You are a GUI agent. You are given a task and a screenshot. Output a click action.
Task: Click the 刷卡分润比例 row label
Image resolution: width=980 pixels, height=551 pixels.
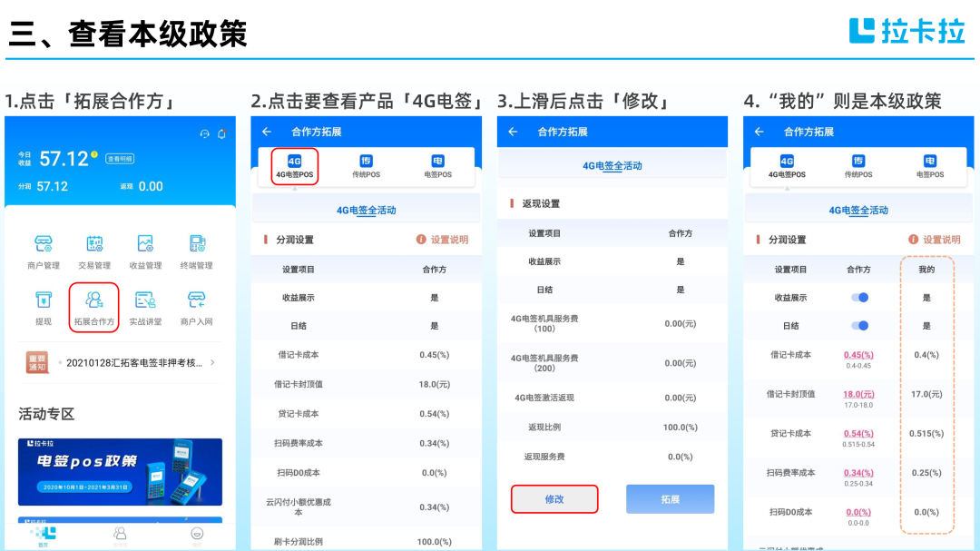point(299,542)
